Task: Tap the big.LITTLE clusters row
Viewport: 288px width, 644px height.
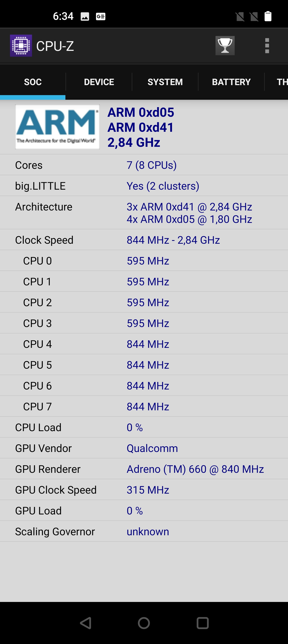Action: pos(144,186)
